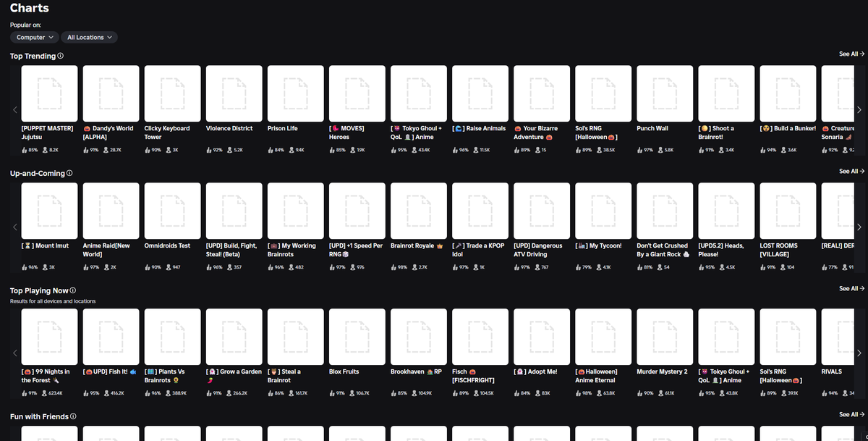This screenshot has height=441, width=868.
Task: Select the Trade a KPOP Idol title
Action: 478,250
